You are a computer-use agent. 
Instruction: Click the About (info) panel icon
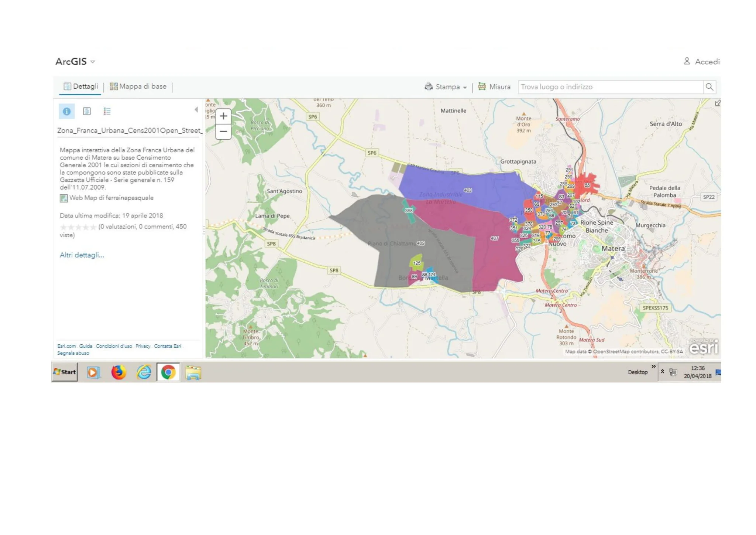click(x=67, y=111)
